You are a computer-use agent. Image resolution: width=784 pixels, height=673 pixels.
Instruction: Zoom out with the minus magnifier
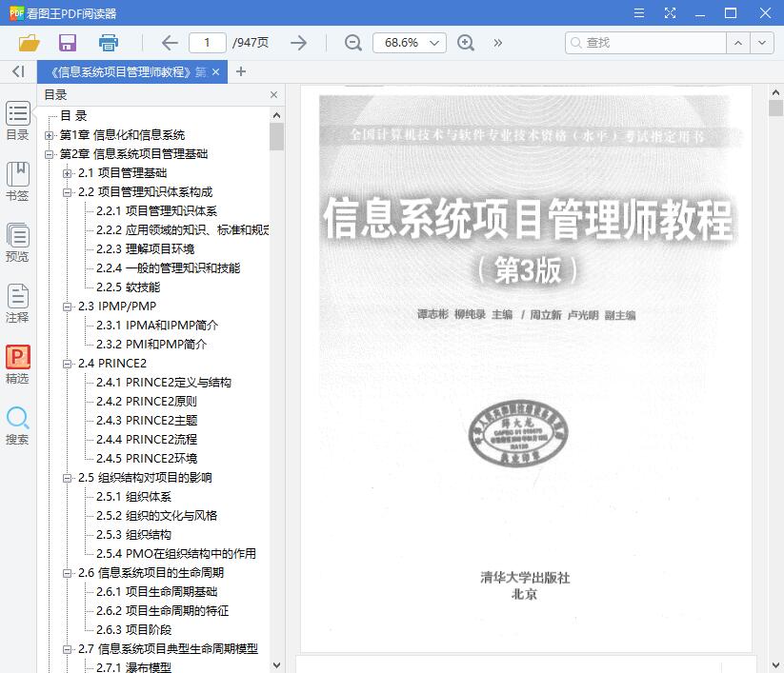point(353,43)
